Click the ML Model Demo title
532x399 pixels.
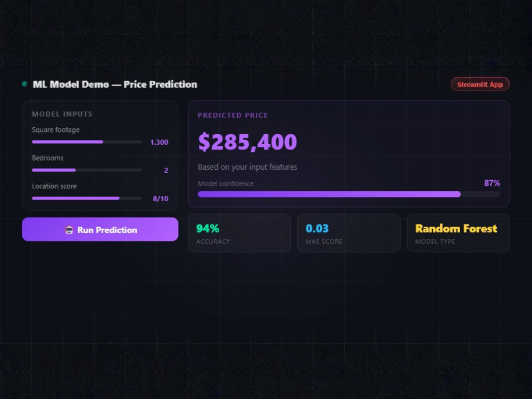click(115, 85)
